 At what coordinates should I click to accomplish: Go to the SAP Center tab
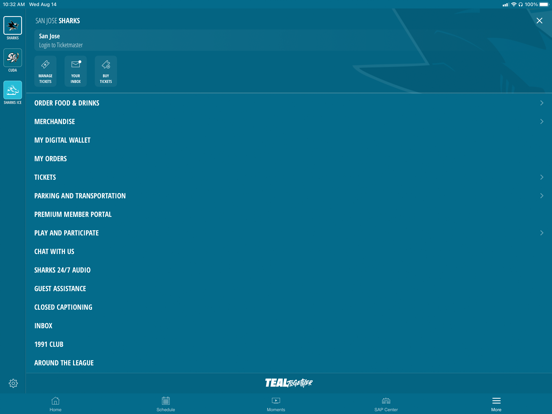click(386, 404)
